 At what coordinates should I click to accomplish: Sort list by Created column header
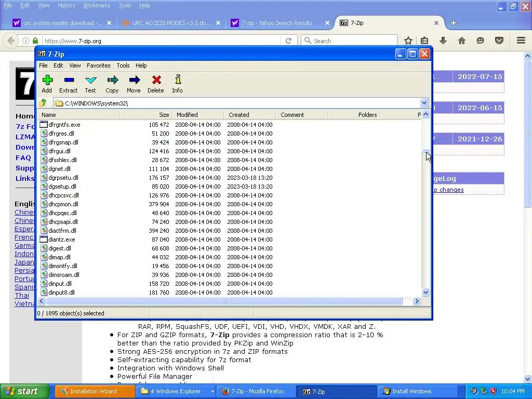250,115
